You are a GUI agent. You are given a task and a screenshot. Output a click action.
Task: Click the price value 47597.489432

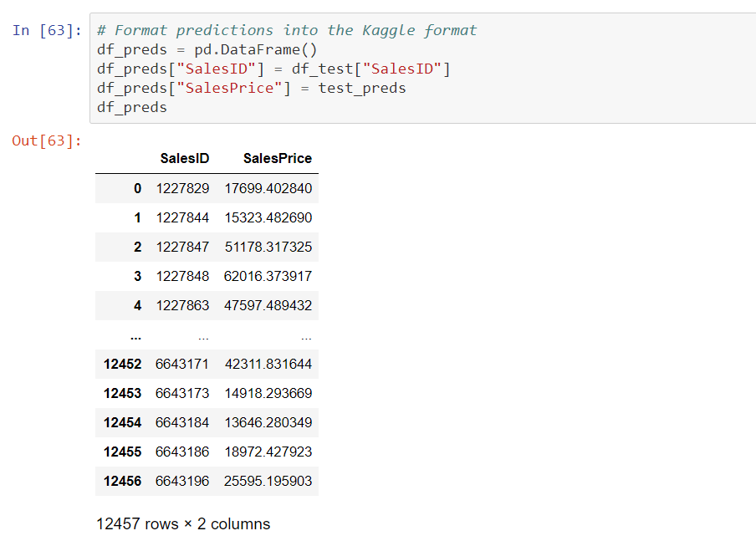pyautogui.click(x=268, y=306)
